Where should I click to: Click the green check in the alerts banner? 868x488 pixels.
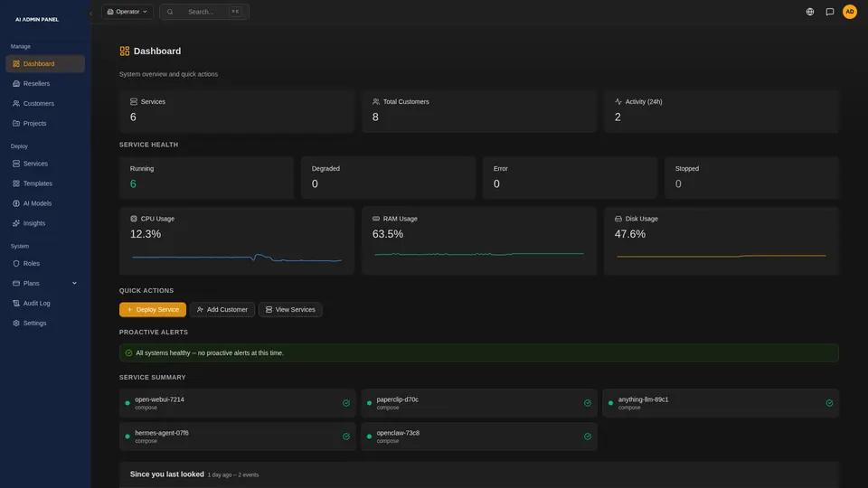[129, 353]
